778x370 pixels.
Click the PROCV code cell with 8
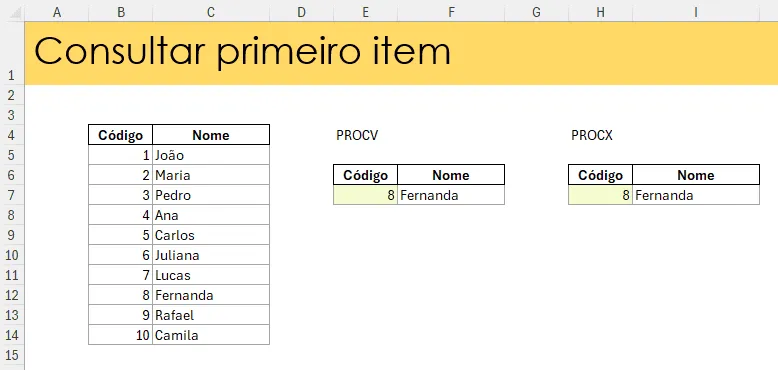click(366, 195)
